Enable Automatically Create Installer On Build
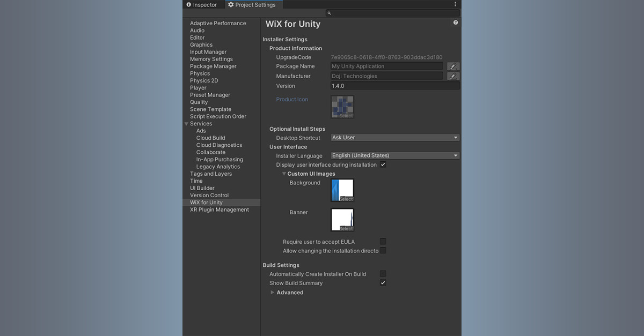 (383, 274)
